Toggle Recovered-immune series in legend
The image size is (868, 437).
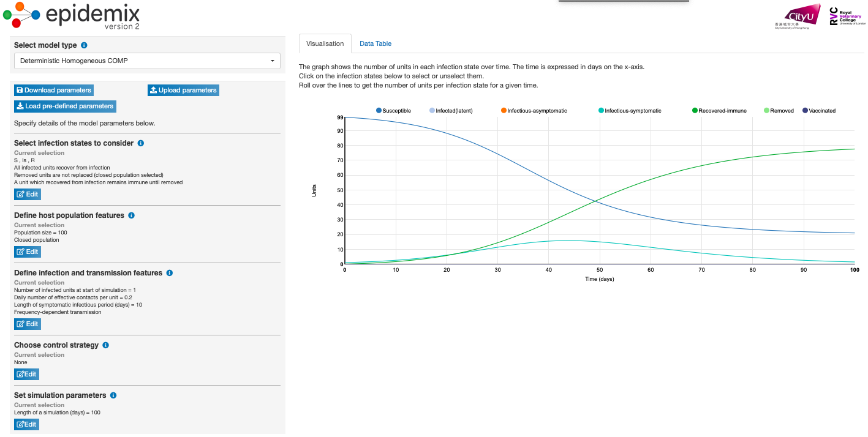[719, 111]
